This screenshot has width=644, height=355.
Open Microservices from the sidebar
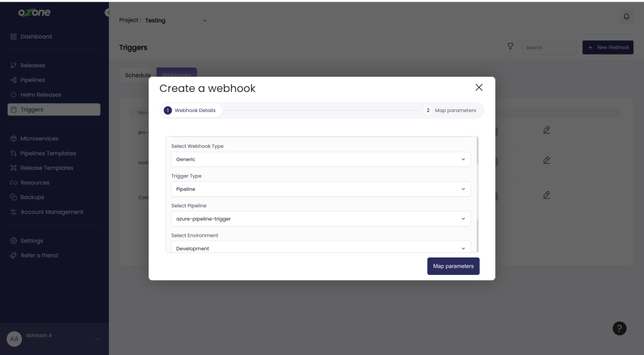coord(40,138)
